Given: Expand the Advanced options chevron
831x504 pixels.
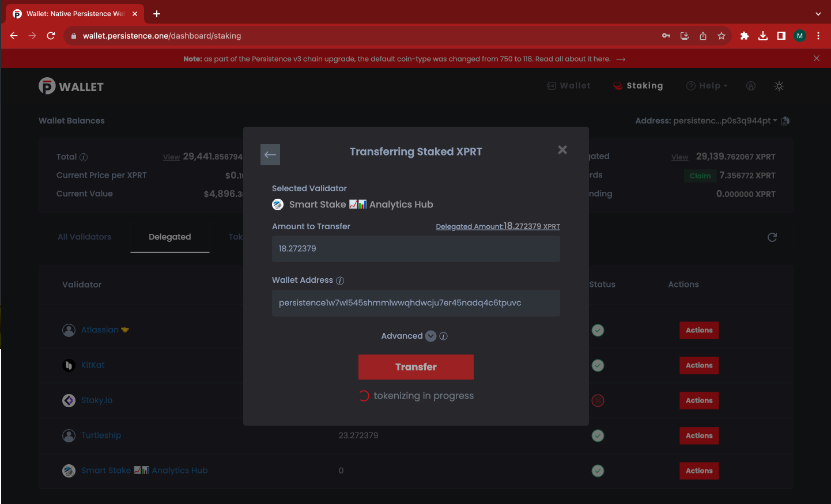Looking at the screenshot, I should (x=430, y=336).
